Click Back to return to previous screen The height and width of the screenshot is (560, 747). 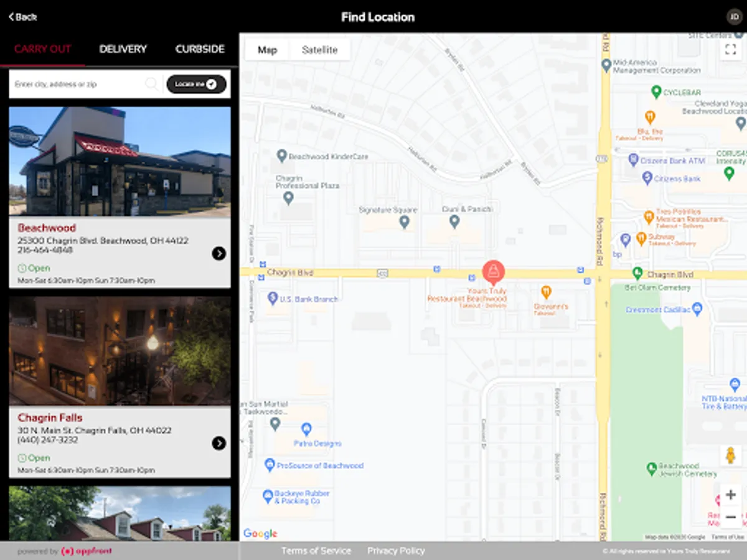(22, 17)
